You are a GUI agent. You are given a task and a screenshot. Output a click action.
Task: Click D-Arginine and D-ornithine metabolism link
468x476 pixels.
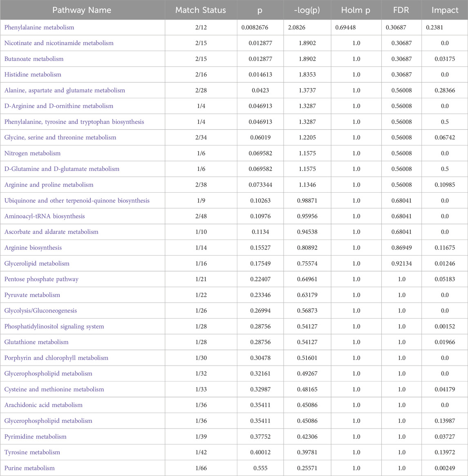pyautogui.click(x=59, y=106)
